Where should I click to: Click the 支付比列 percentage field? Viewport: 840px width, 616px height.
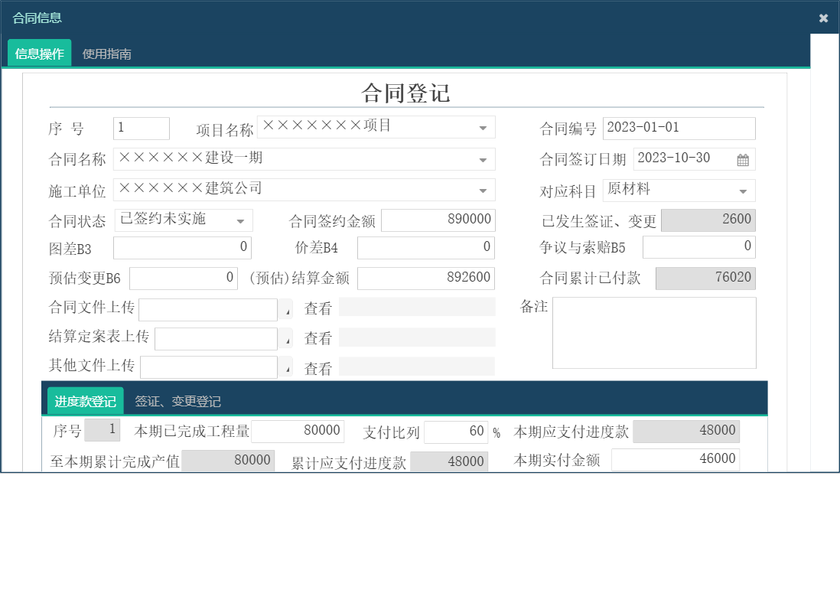pyautogui.click(x=456, y=432)
